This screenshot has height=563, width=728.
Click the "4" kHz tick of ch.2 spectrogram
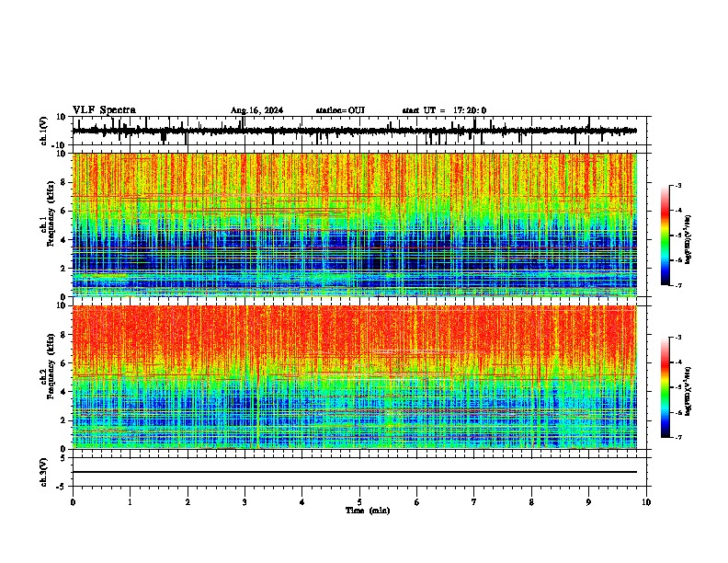point(64,392)
